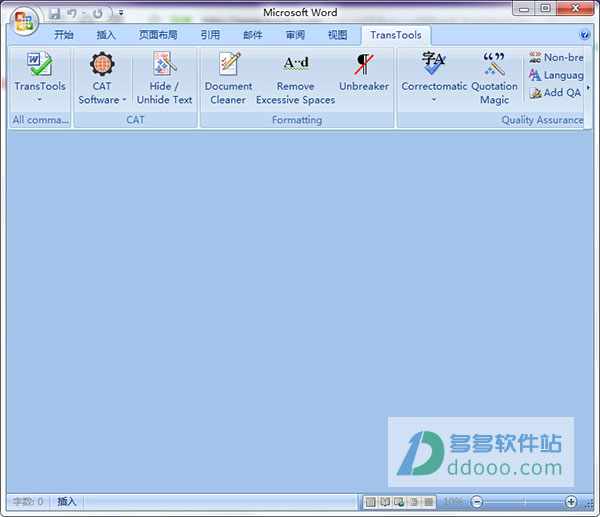Switch to the 开始 tab
This screenshot has height=517, width=600.
coord(64,35)
